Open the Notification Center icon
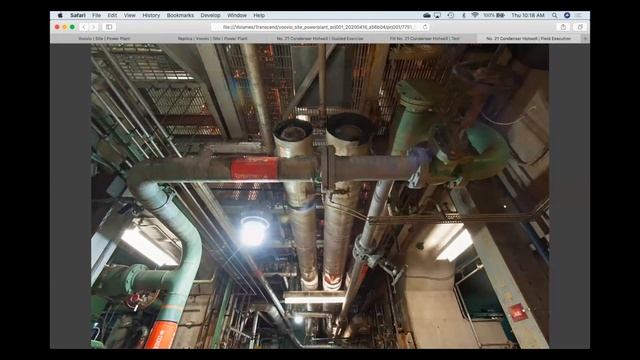 [578, 15]
